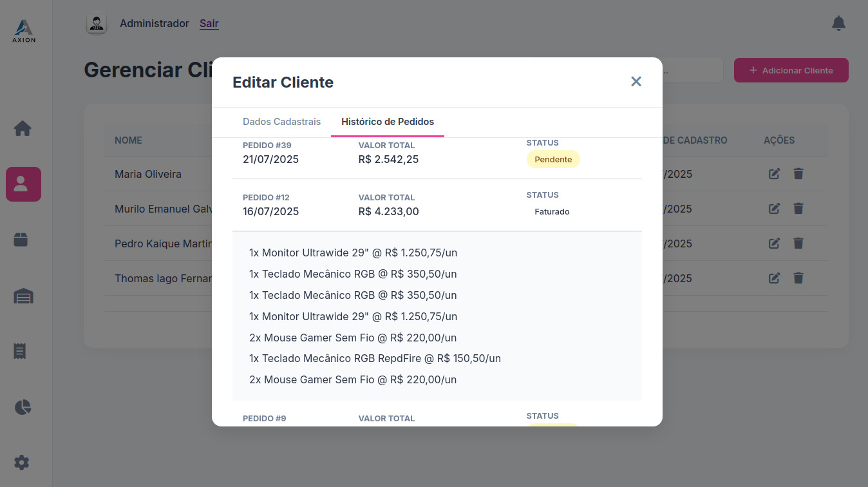Viewport: 868px width, 487px height.
Task: Click the Sair logout link
Action: (x=209, y=23)
